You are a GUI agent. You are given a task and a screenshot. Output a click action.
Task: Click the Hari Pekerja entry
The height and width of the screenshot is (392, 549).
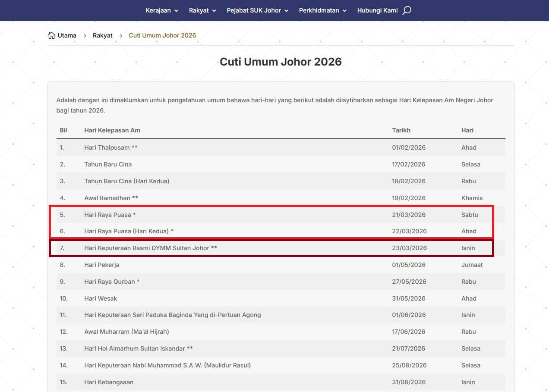102,265
